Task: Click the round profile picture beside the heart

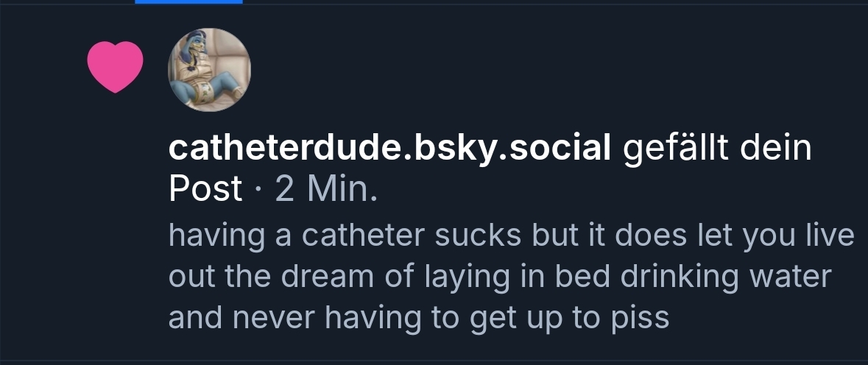Action: tap(210, 70)
